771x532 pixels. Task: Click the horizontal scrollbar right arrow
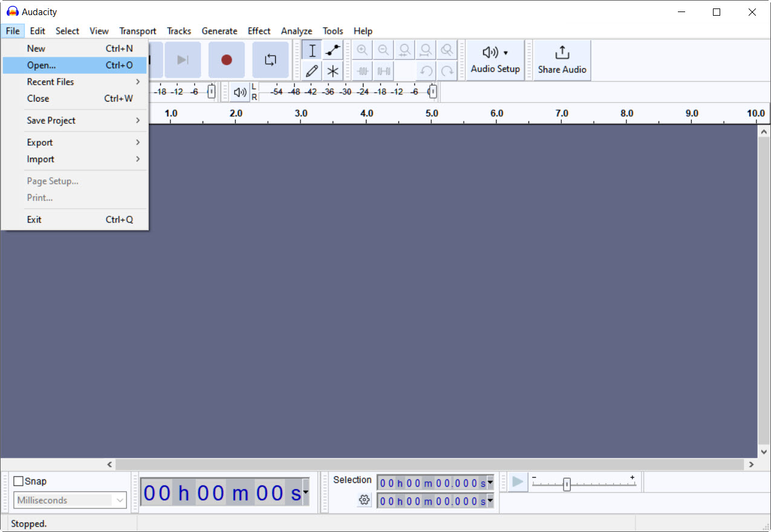[752, 465]
